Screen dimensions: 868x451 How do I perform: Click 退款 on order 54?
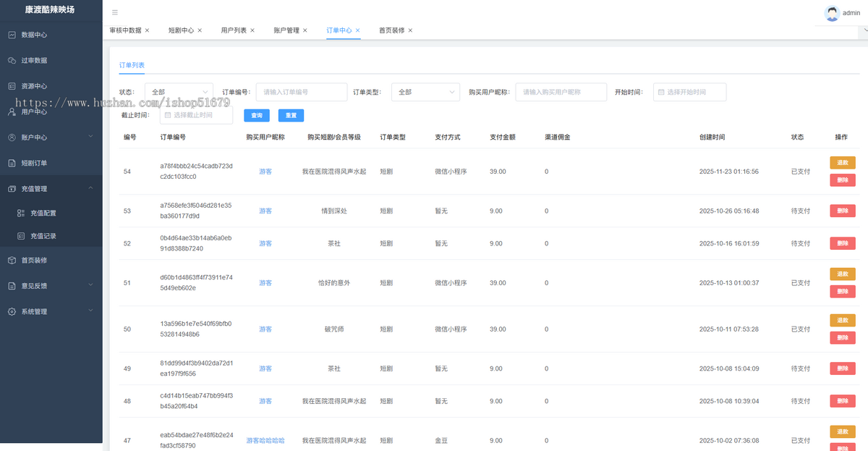click(x=842, y=162)
